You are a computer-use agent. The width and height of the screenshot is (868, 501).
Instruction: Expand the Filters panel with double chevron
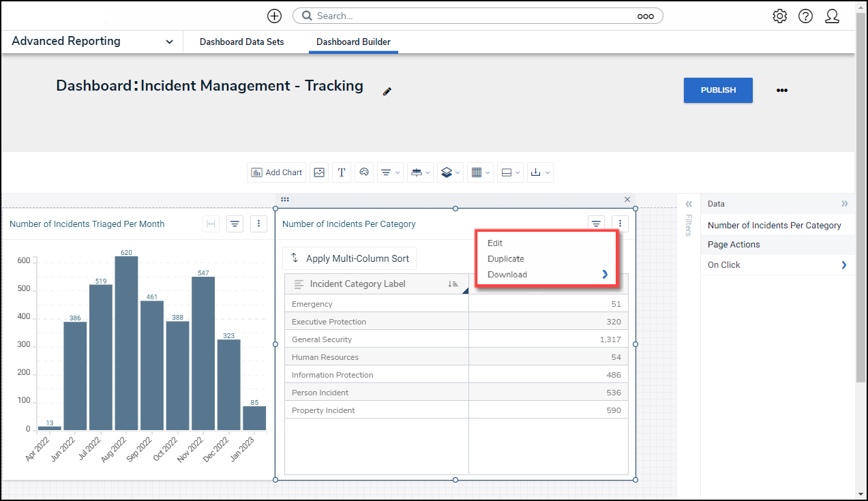[689, 204]
